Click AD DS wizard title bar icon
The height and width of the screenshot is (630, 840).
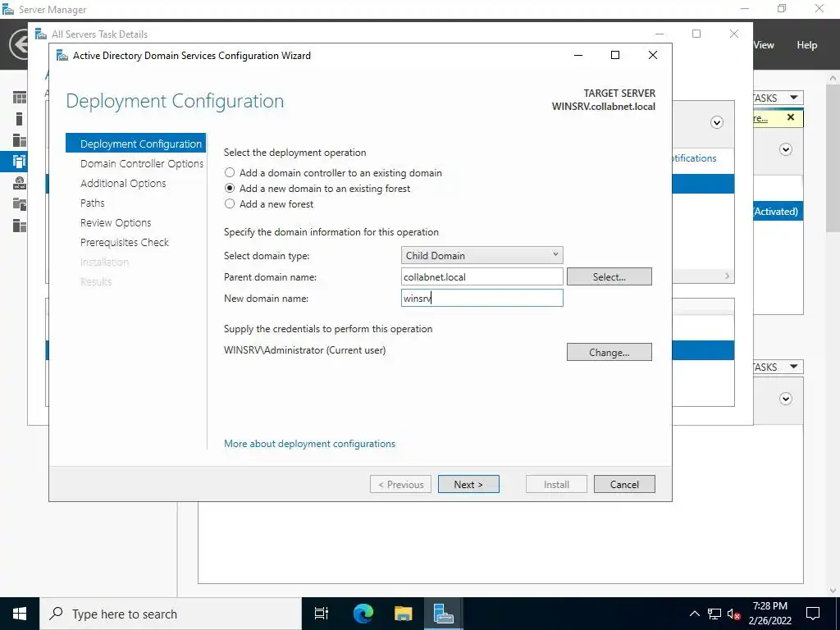[x=62, y=55]
